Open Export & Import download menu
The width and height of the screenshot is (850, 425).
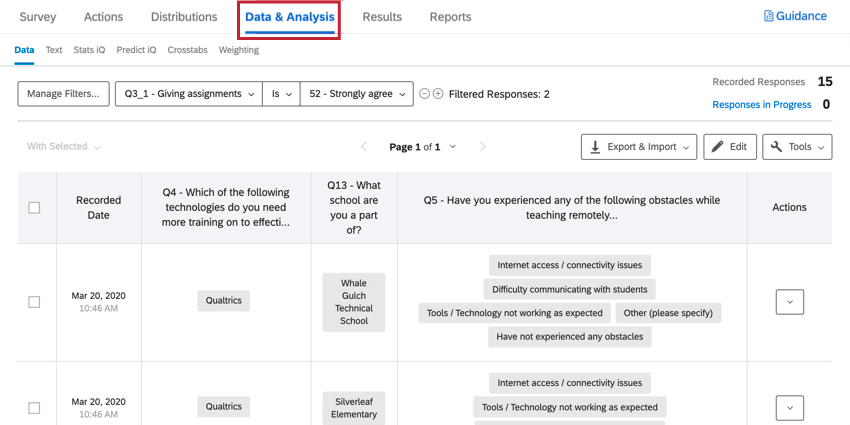click(x=638, y=147)
